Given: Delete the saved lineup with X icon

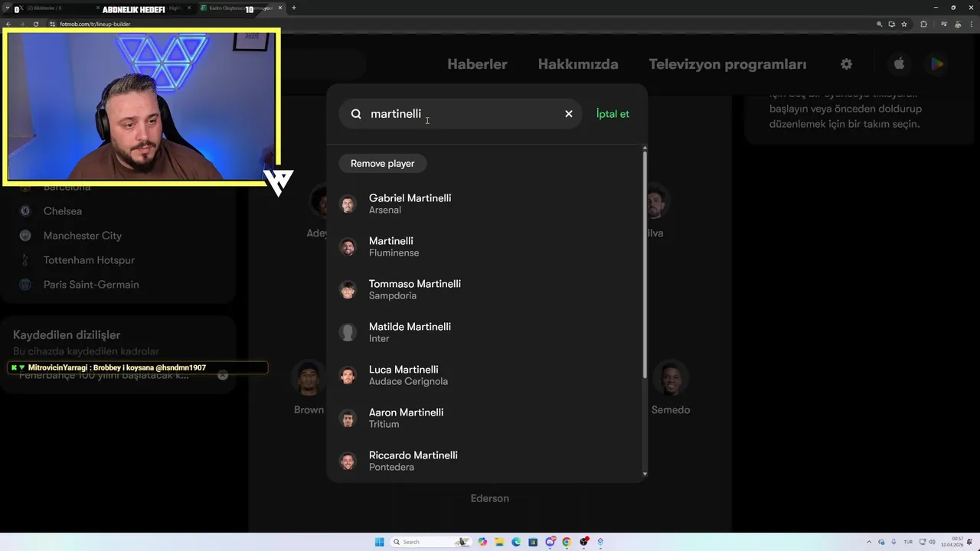Looking at the screenshot, I should coord(223,375).
